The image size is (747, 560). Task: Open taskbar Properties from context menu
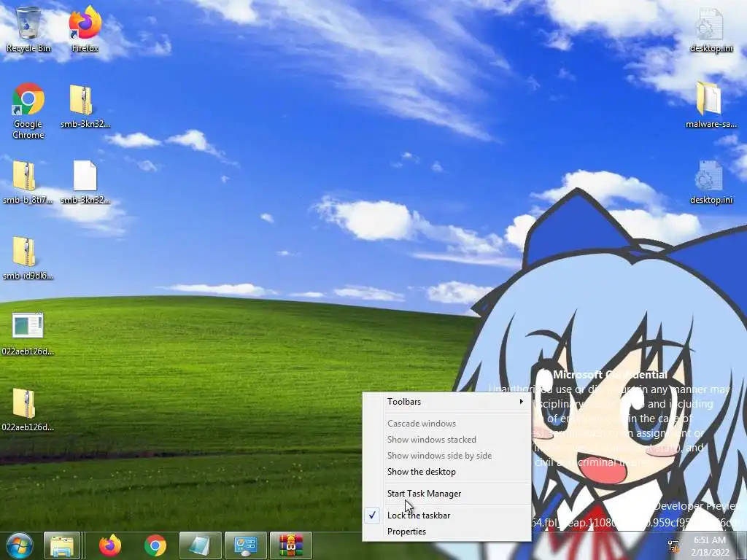(447, 532)
